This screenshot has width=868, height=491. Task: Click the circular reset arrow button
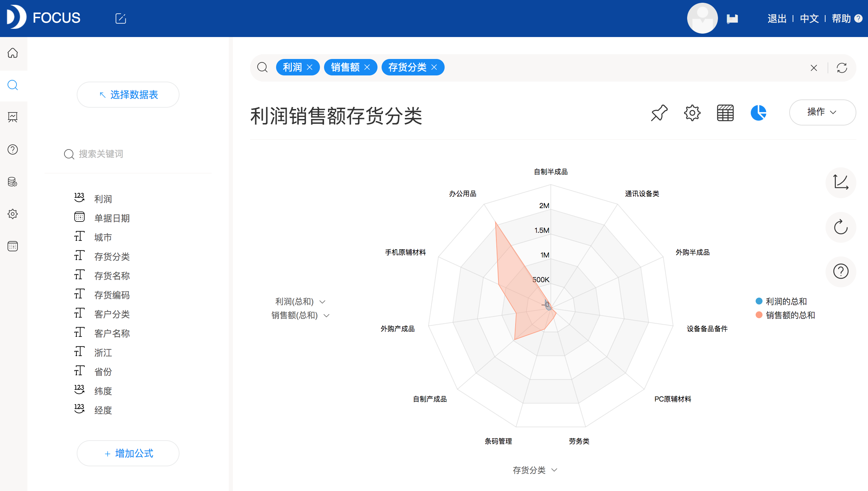click(x=841, y=227)
